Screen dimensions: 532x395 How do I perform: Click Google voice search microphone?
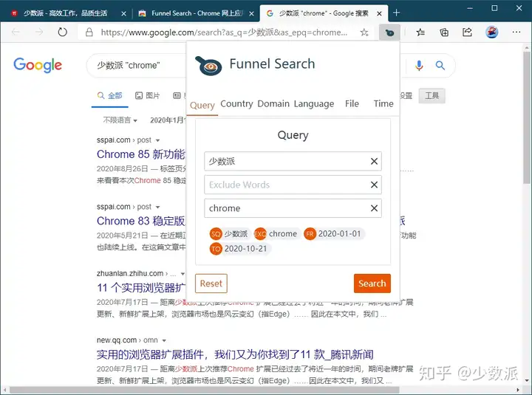pyautogui.click(x=419, y=65)
